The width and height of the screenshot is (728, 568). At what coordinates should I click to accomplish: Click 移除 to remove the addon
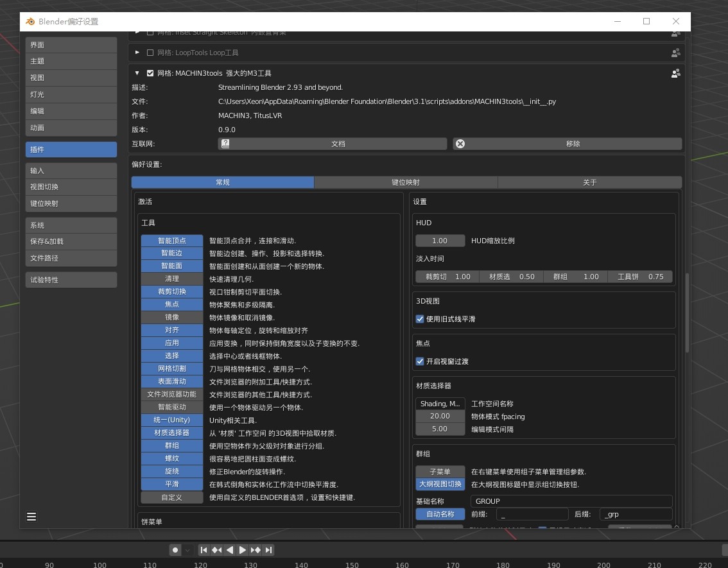point(568,144)
